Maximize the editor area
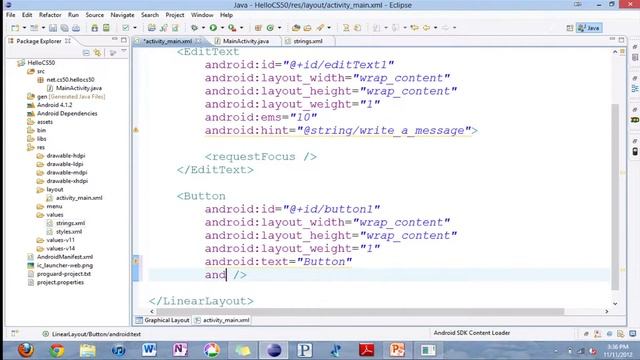 (x=621, y=40)
